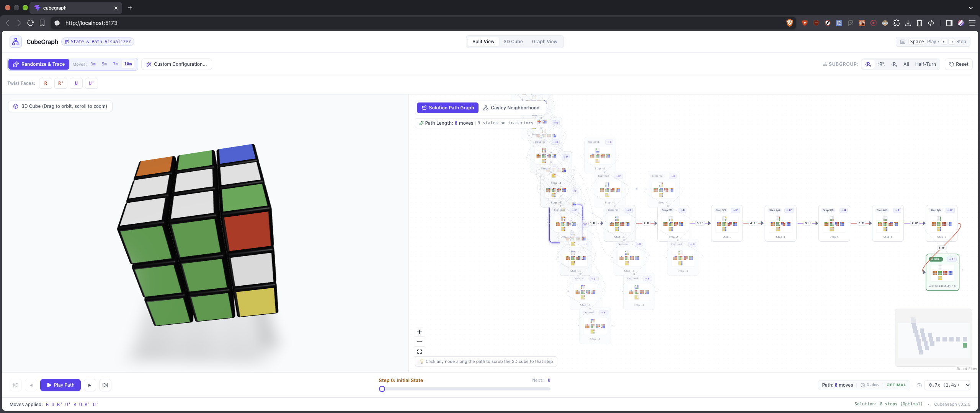Select 7m moves option
The height and width of the screenshot is (413, 980).
116,64
